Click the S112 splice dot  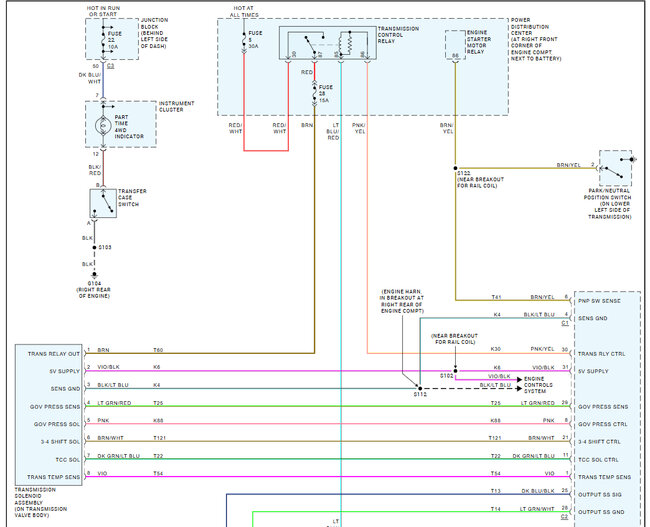[420, 389]
